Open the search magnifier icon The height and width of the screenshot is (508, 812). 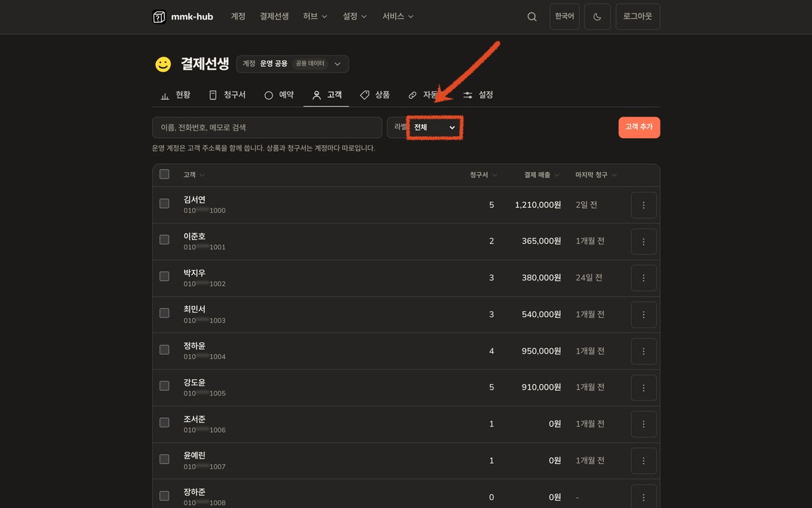(532, 17)
